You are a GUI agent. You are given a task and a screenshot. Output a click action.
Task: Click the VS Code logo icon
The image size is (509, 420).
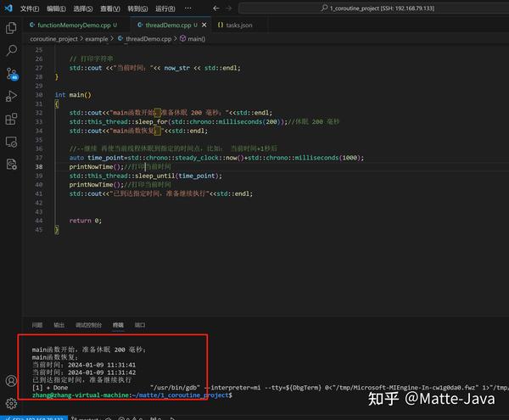[8, 8]
